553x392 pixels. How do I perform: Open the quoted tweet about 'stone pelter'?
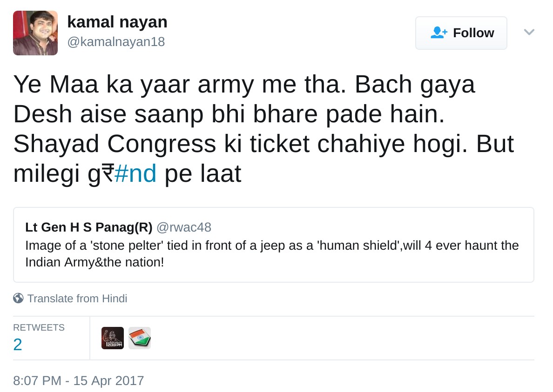[x=273, y=253]
